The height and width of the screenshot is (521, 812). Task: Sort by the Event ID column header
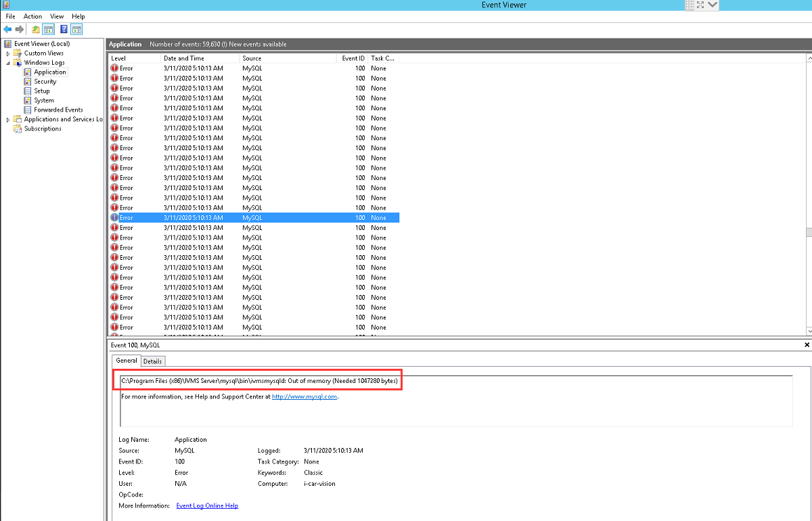(353, 58)
